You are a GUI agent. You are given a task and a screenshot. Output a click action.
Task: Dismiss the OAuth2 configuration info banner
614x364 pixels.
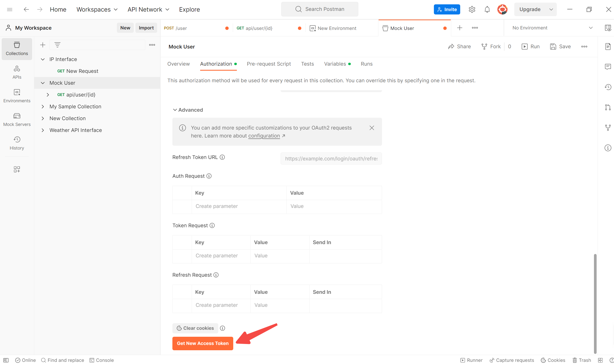371,127
